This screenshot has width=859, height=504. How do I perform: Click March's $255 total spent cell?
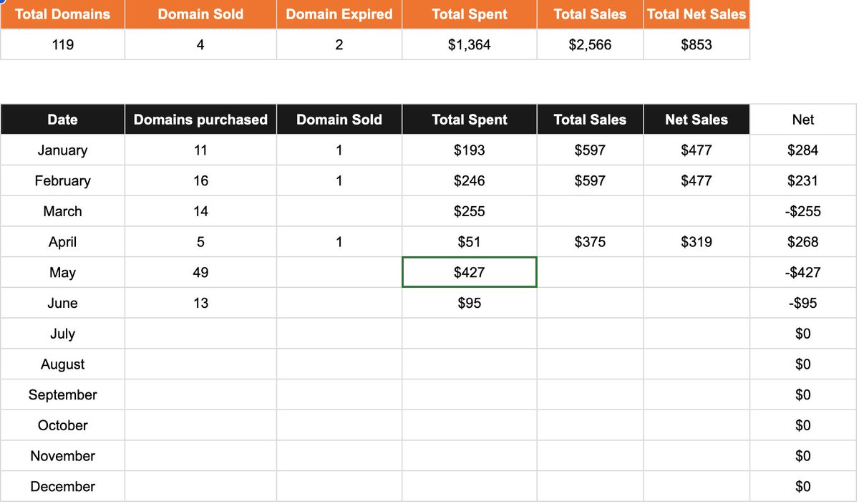tap(470, 211)
